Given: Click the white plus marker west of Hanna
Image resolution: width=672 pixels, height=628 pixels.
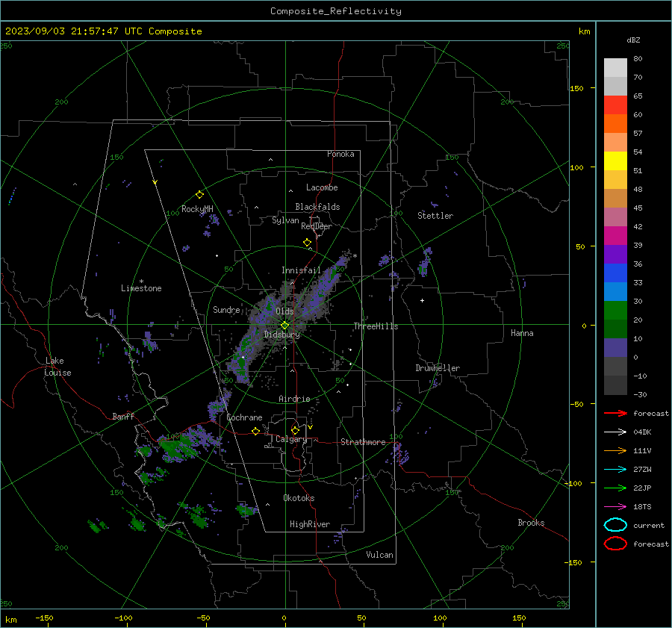Looking at the screenshot, I should click(422, 300).
